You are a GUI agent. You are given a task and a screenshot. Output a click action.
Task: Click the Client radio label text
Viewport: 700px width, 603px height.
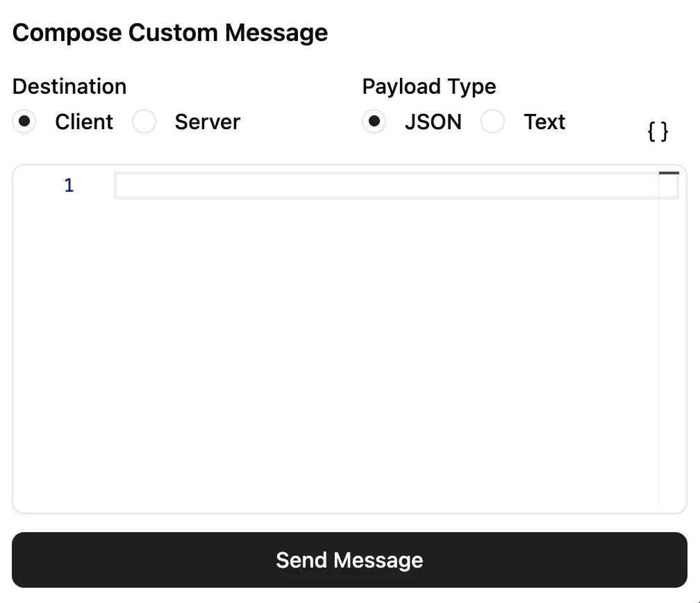tap(83, 122)
